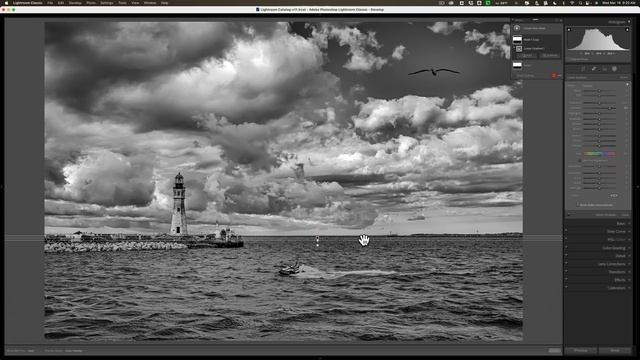The height and width of the screenshot is (360, 640).
Task: Select the Masking tool icon
Action: coord(614,69)
